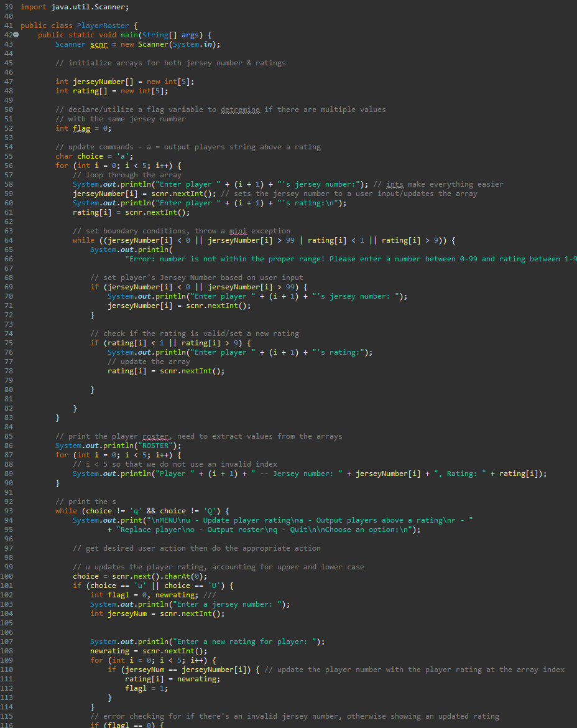Click 'Enter a new rating for player: ' string
The height and width of the screenshot is (728, 577).
(244, 642)
